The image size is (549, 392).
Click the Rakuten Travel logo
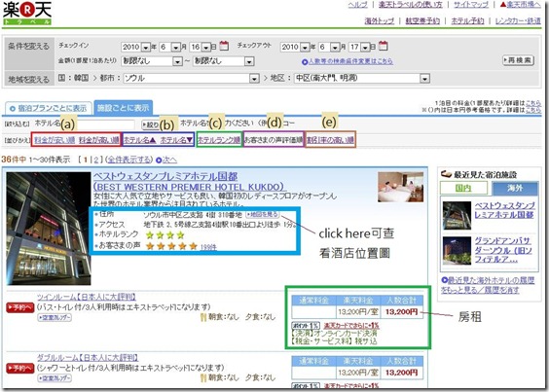coord(27,14)
